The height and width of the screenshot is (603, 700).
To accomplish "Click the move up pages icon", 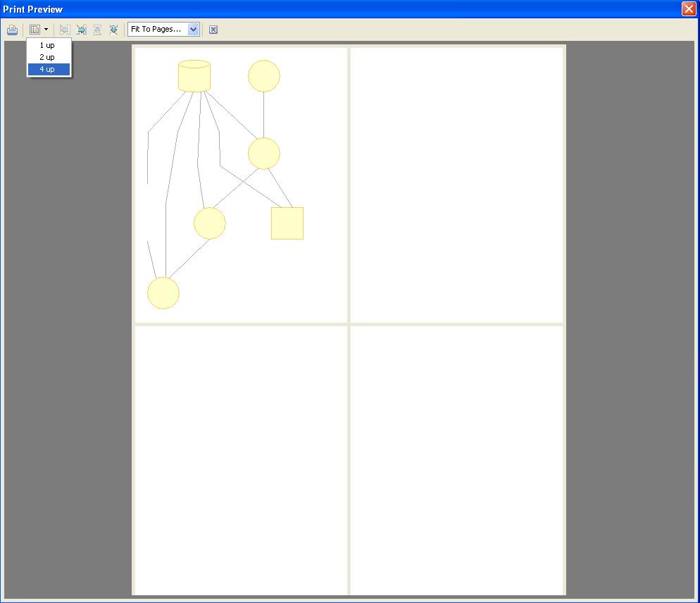I will [97, 30].
